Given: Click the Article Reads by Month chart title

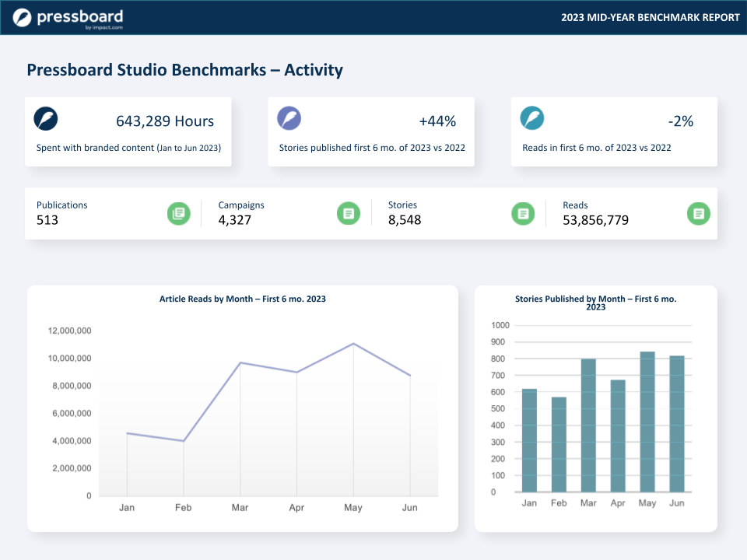Looking at the screenshot, I should coord(242,299).
